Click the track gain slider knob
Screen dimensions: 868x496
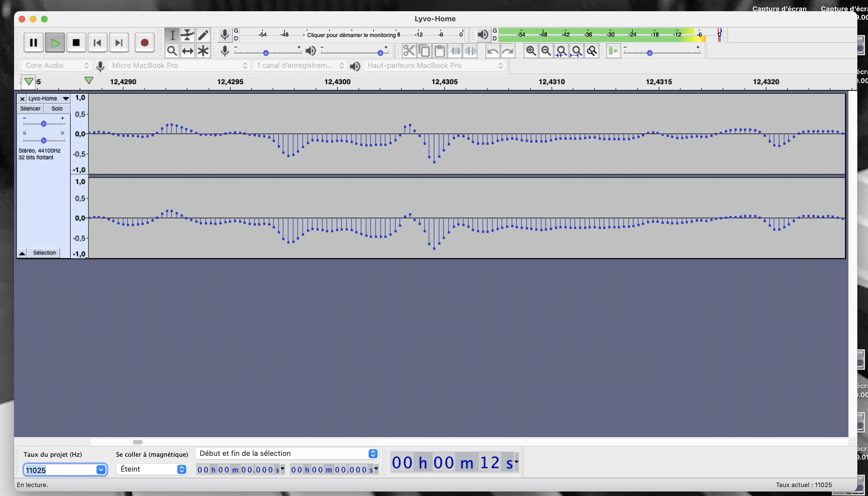(43, 124)
